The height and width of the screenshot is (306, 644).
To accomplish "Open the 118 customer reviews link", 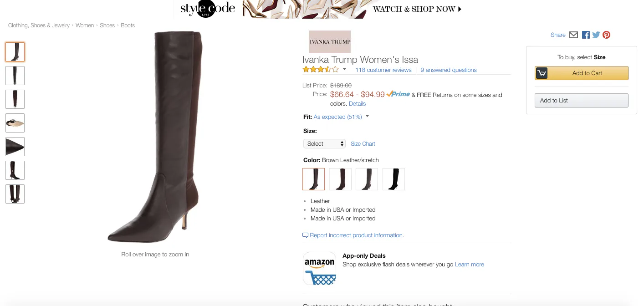I will [x=383, y=70].
